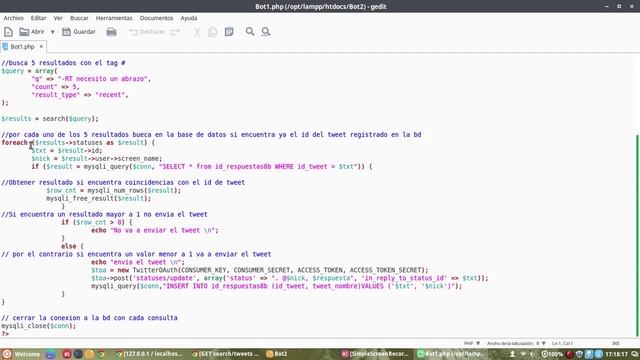Open the Editar menu
Viewport: 640px width, 360px height.
point(38,18)
